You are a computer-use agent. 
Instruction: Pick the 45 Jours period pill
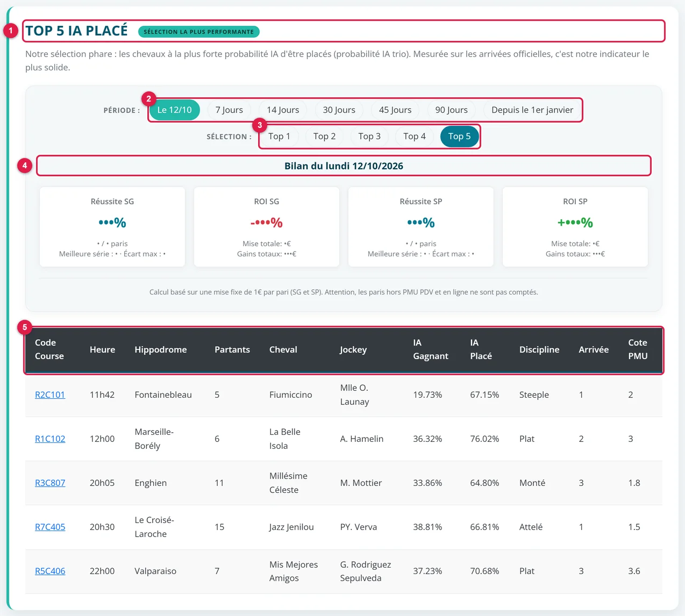click(x=395, y=110)
